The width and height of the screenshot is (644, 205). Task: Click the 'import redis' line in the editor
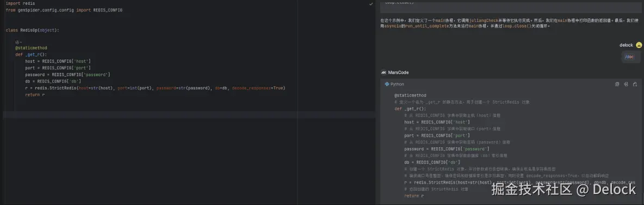click(x=21, y=3)
